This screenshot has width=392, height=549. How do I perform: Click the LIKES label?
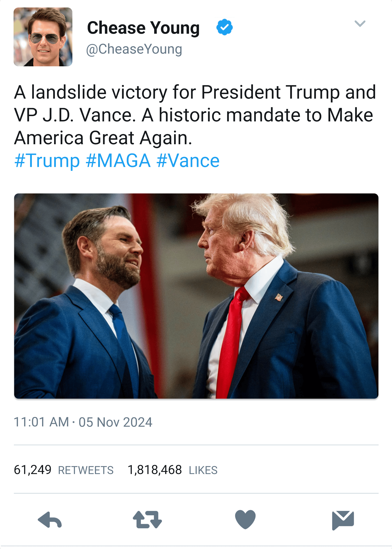pos(203,470)
